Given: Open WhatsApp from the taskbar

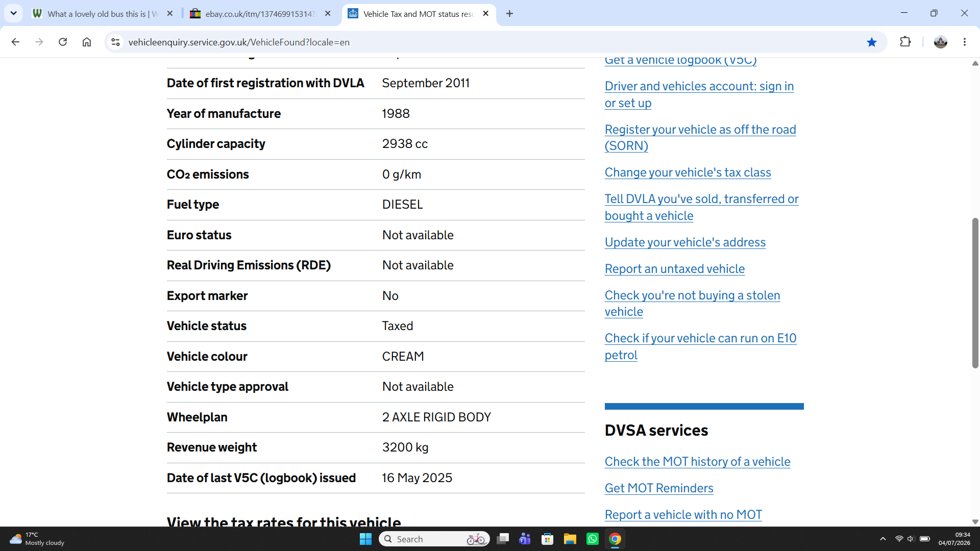Looking at the screenshot, I should click(593, 539).
